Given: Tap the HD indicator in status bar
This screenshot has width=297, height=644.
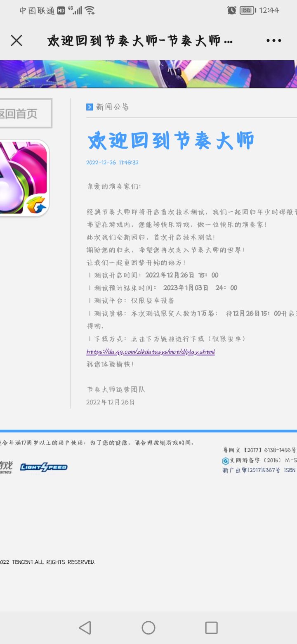Looking at the screenshot, I should click(x=61, y=11).
